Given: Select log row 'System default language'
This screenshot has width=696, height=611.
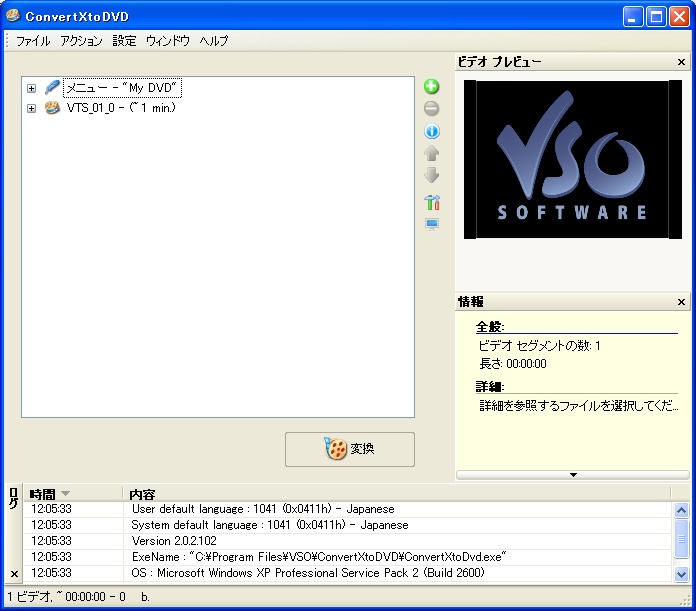Looking at the screenshot, I should (346, 525).
